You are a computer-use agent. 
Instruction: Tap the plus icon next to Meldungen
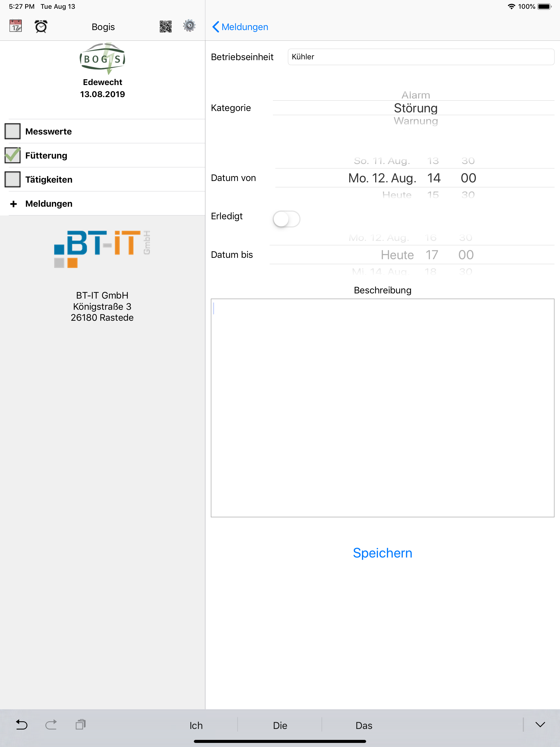pos(13,204)
